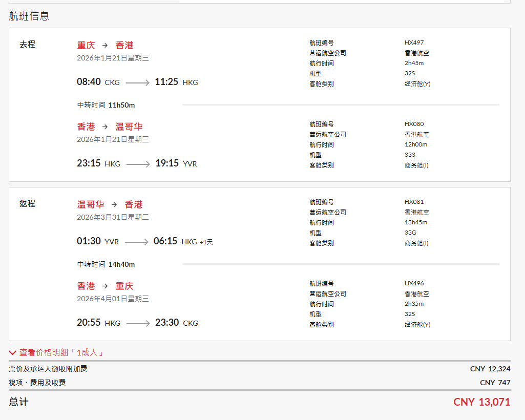Click the small arrow between 温哥华 and 香港
525x420 pixels.
point(114,205)
